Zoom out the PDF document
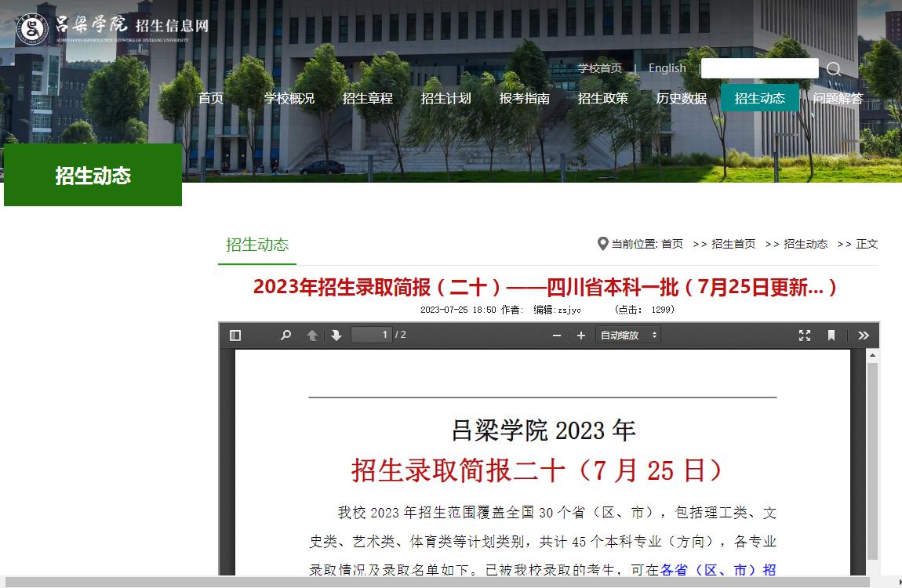The width and height of the screenshot is (902, 588). point(556,335)
